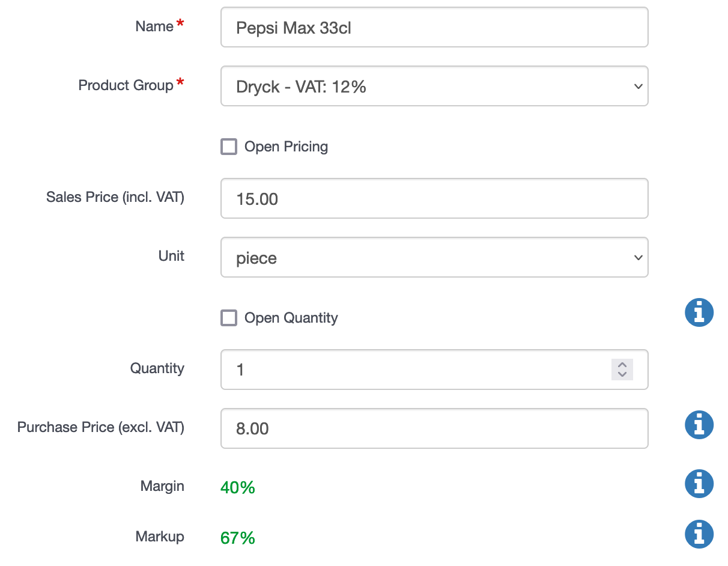Tick the Open Quantity checkbox
This screenshot has width=728, height=566.
click(x=229, y=318)
